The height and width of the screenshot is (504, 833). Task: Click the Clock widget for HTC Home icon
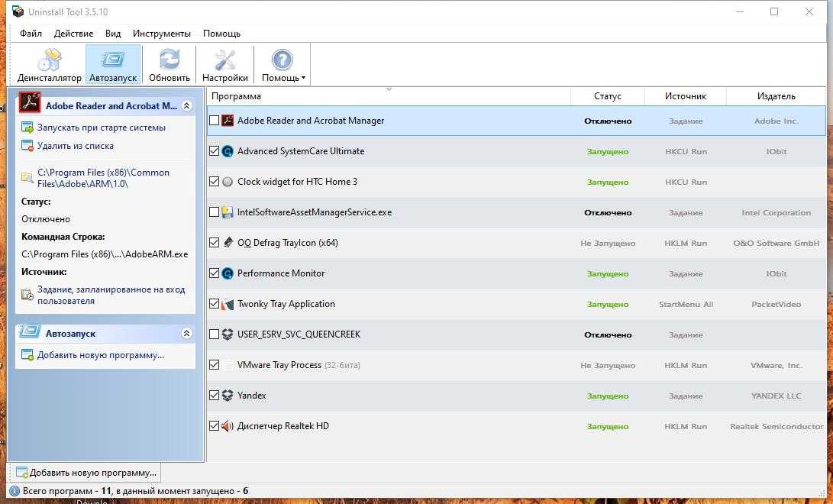(x=228, y=182)
